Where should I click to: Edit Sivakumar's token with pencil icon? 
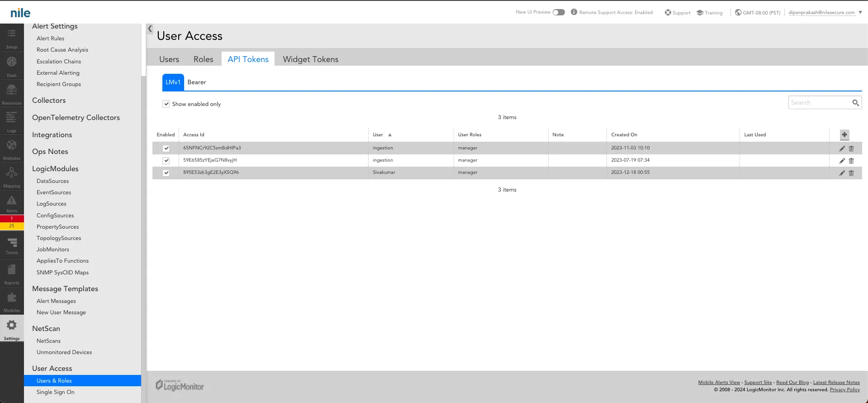tap(842, 173)
